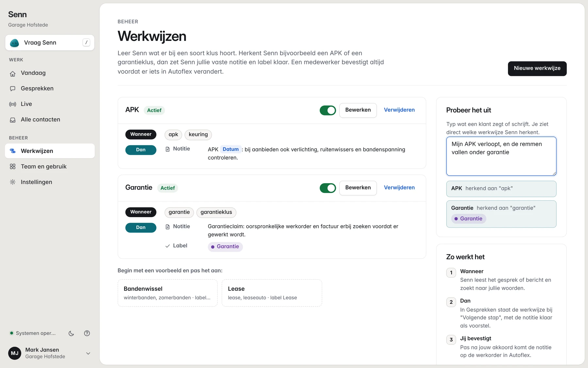Click the garantieklus keyword chip
This screenshot has height=368, width=588.
coord(216,212)
